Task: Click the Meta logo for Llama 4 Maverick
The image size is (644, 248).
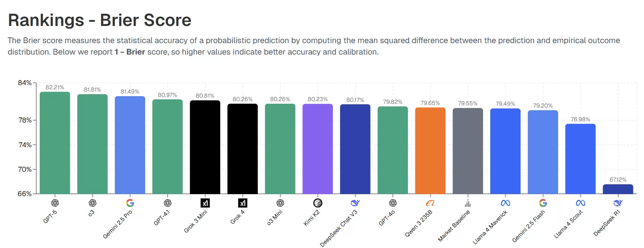Action: pyautogui.click(x=505, y=203)
